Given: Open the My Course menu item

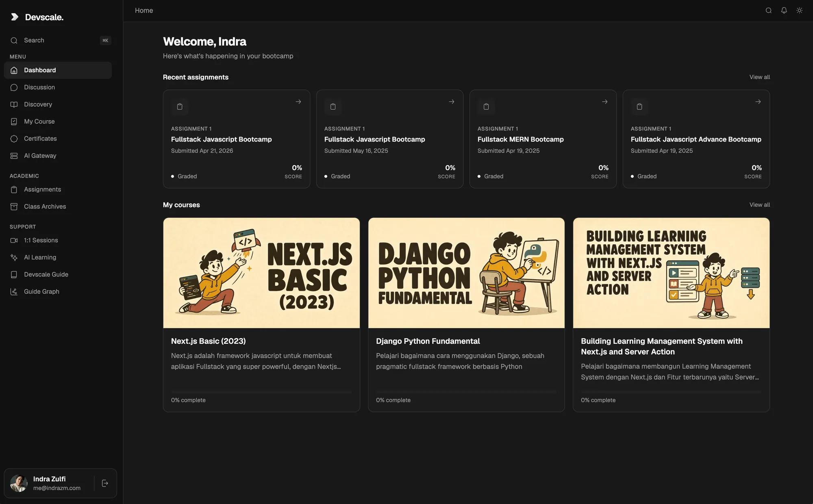Looking at the screenshot, I should tap(58, 122).
